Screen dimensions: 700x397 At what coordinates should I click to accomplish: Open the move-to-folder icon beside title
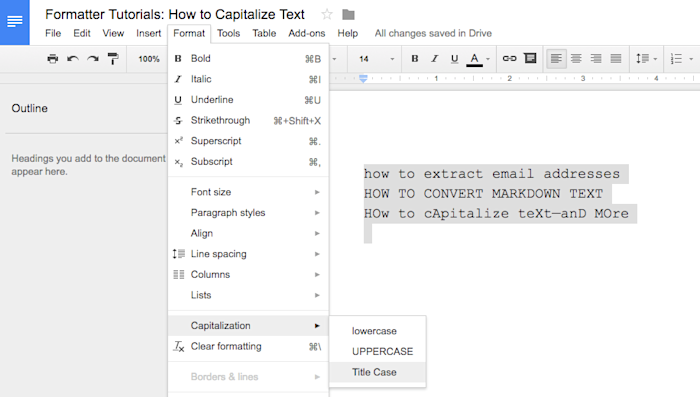[348, 15]
